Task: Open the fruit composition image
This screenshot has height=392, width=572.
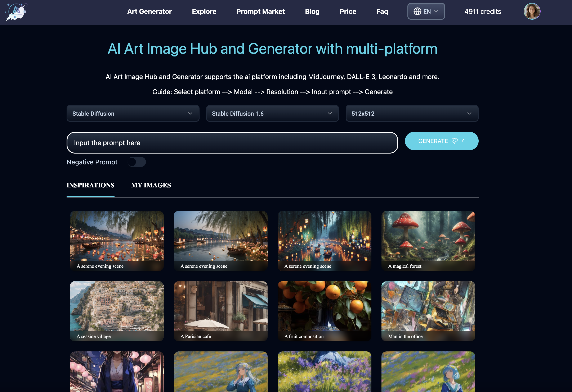Action: [x=324, y=311]
